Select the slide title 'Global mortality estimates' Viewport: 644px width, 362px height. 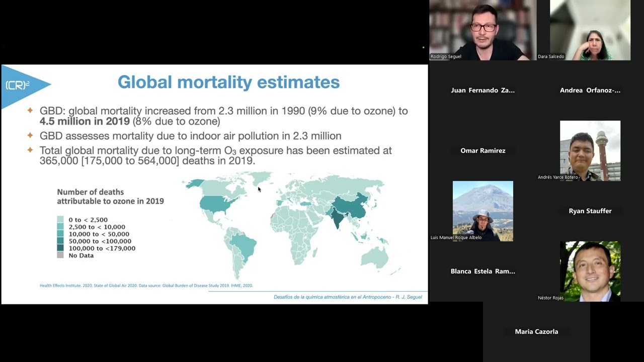tap(228, 82)
